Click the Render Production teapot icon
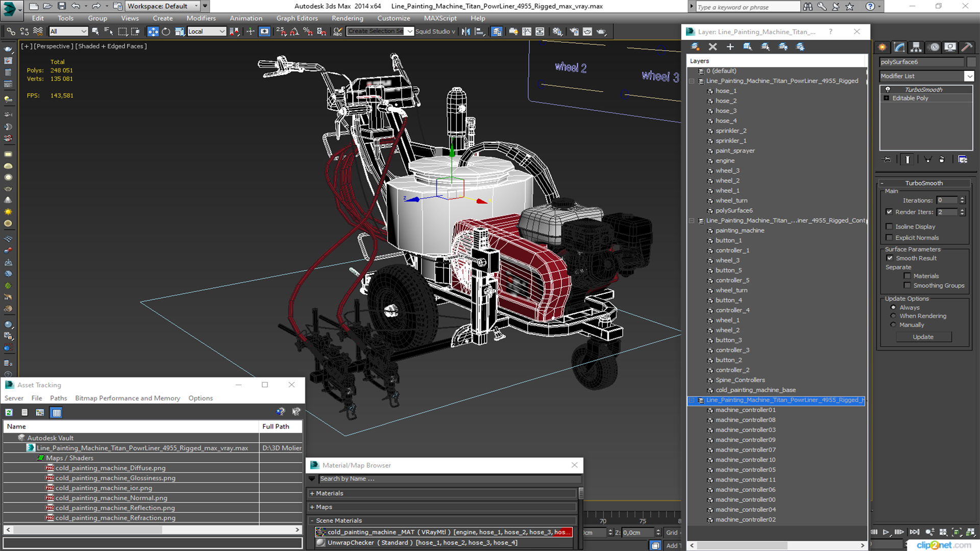The width and height of the screenshot is (980, 551). click(x=601, y=32)
